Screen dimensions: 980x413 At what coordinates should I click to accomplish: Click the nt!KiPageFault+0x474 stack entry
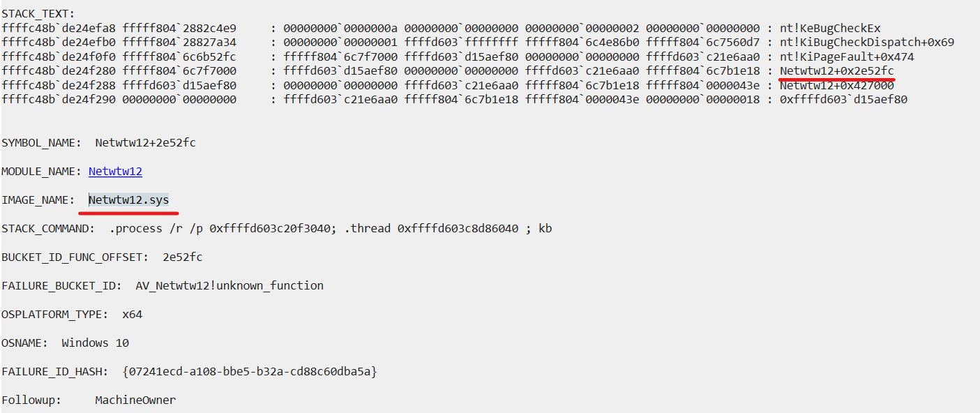point(847,57)
